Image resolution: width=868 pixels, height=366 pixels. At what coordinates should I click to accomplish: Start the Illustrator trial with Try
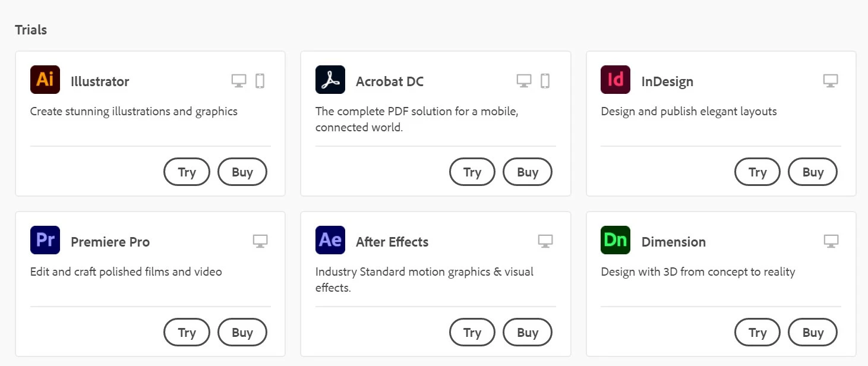187,172
